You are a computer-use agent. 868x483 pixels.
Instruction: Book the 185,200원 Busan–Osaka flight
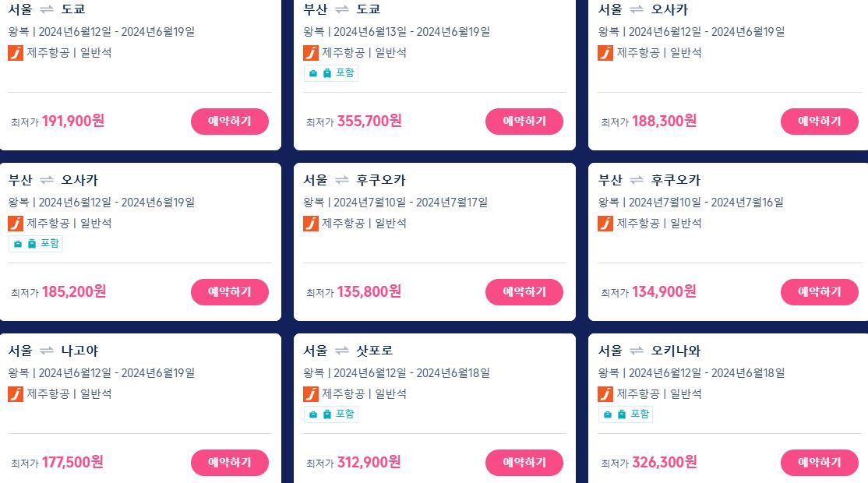tap(230, 291)
